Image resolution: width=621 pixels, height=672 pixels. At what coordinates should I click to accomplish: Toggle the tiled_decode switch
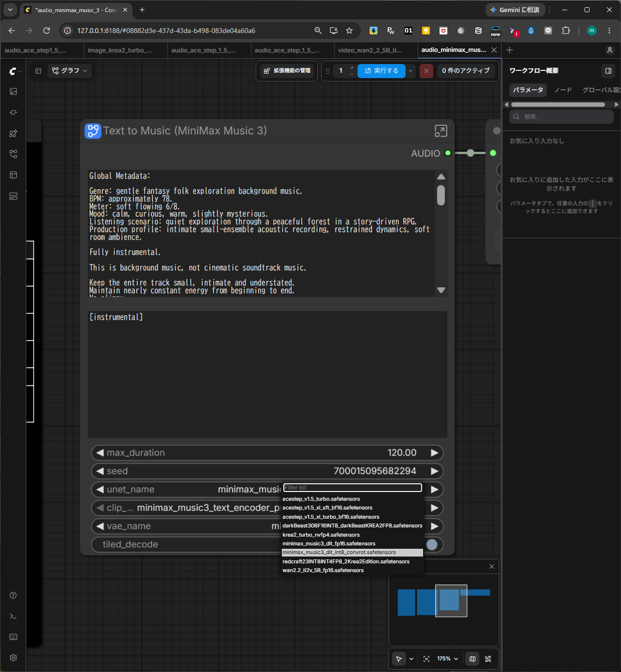tap(432, 545)
